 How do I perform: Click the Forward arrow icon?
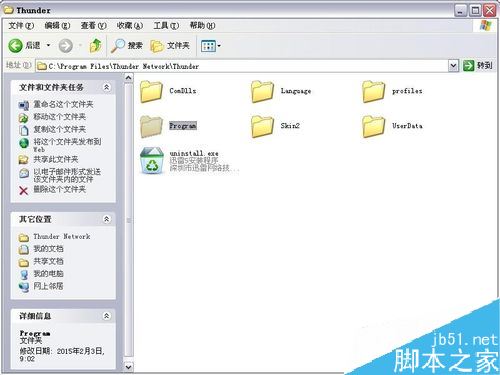[66, 46]
